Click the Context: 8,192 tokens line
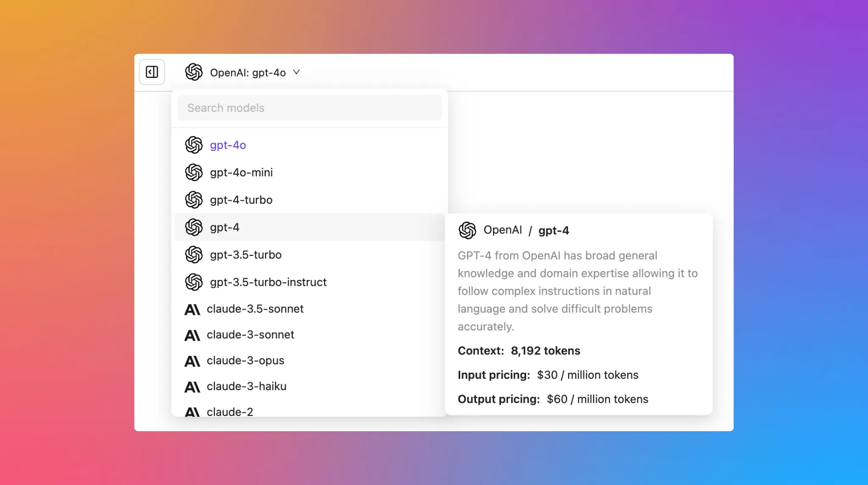This screenshot has height=485, width=868. click(519, 351)
